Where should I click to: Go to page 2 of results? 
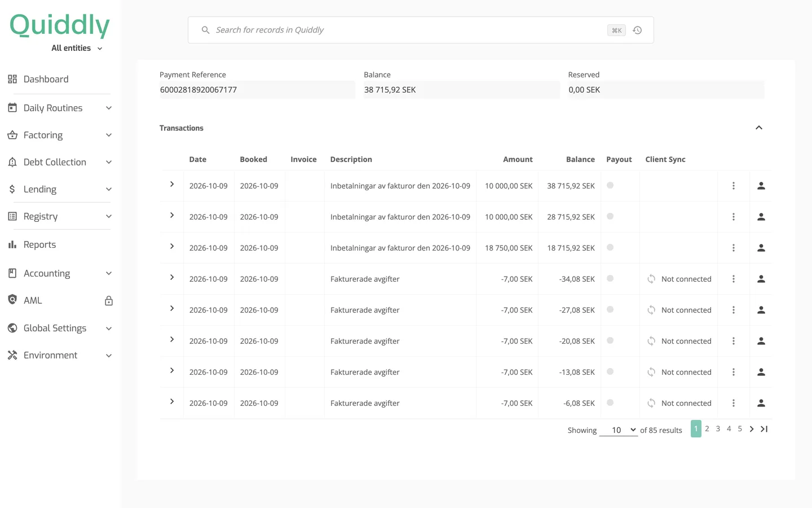point(707,429)
